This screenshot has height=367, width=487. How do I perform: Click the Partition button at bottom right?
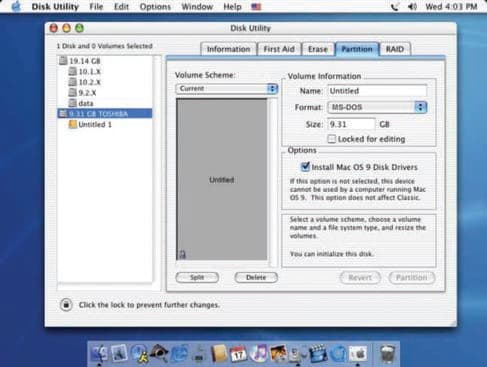click(x=412, y=277)
